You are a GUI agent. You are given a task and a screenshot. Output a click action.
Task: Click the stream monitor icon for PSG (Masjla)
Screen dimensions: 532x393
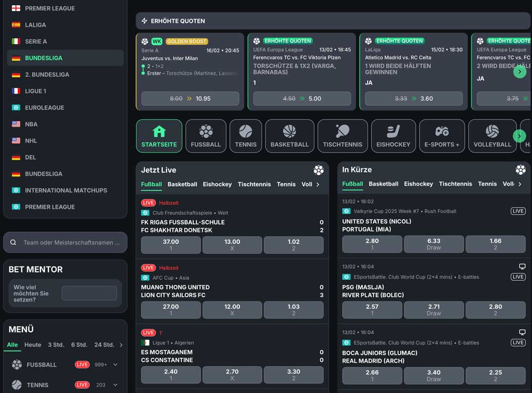coord(522,266)
